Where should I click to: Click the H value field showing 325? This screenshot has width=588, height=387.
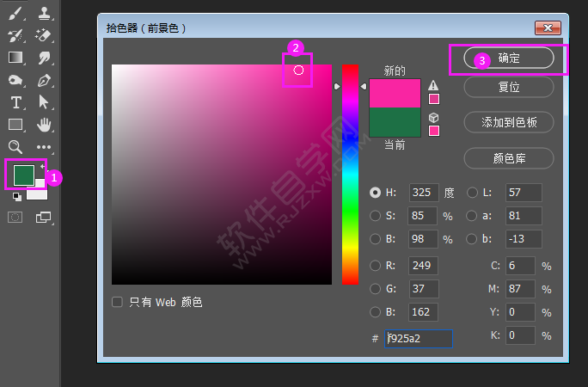[424, 193]
